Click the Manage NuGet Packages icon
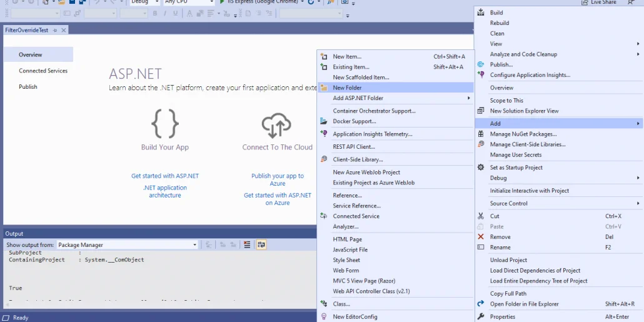Viewport: 644px width, 322px height. pyautogui.click(x=481, y=134)
